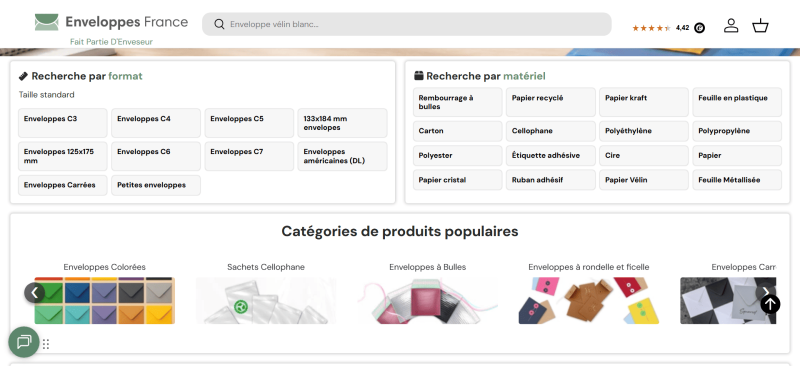The image size is (800, 366).
Task: Click the Sachets Cellophane label
Action: [x=266, y=267]
